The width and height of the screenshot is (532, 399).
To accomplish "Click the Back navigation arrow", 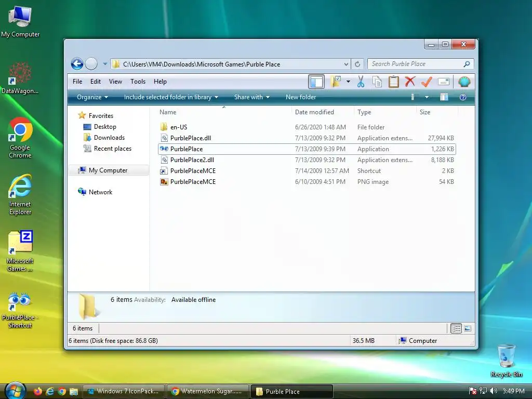I will 77,64.
